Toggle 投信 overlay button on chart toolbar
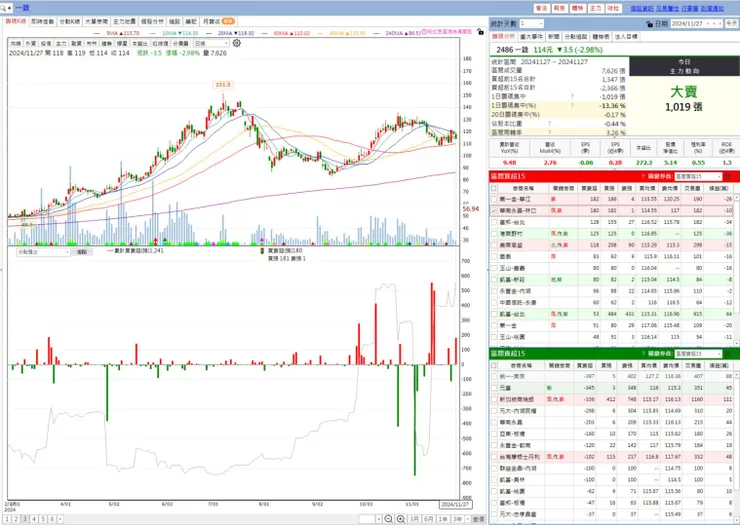 click(46, 43)
